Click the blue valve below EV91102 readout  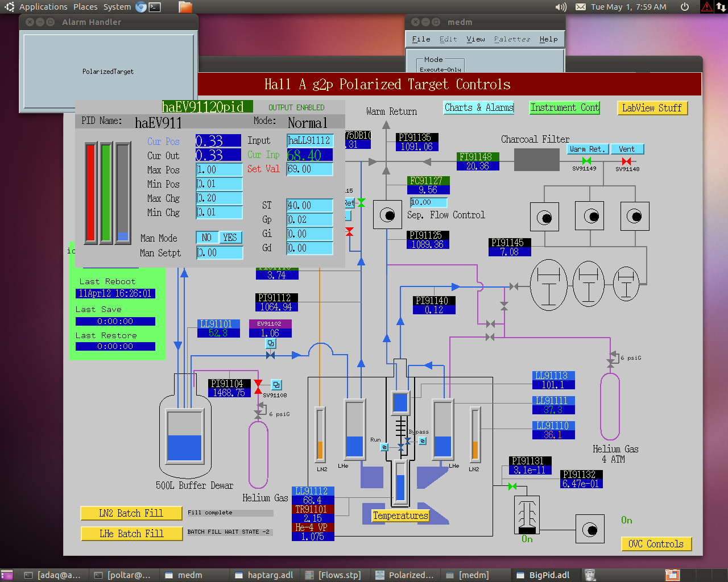point(271,355)
